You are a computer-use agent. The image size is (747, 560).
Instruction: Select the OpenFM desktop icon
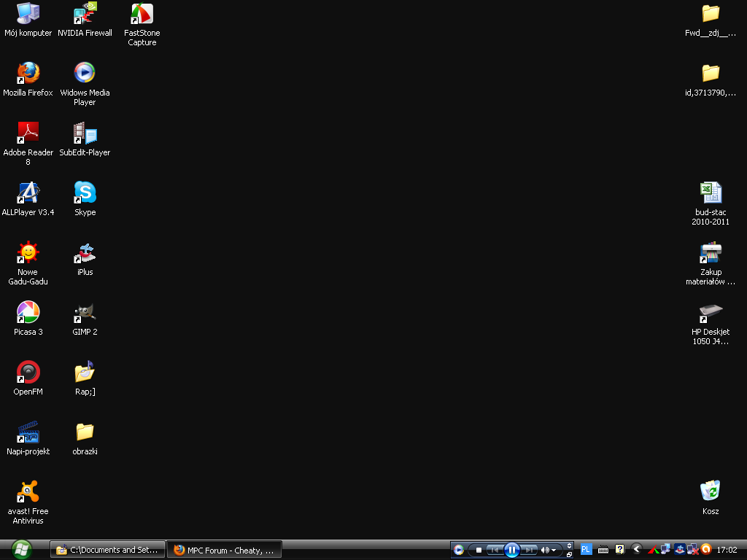click(28, 378)
